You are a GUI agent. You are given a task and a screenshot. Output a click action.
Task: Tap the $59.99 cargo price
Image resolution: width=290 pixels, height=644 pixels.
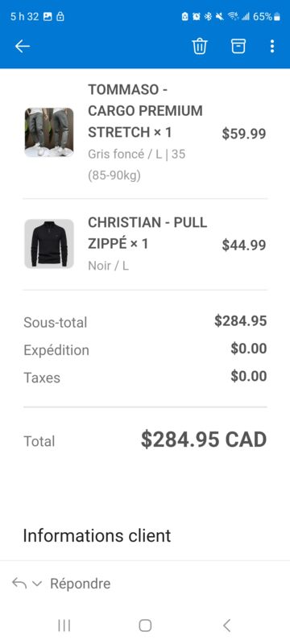[x=244, y=134]
